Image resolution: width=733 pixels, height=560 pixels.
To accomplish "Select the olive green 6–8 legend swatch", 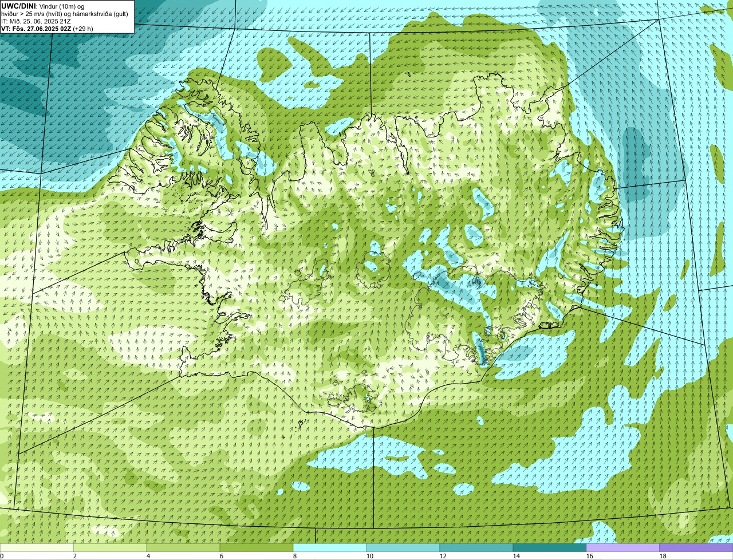I will point(257,547).
